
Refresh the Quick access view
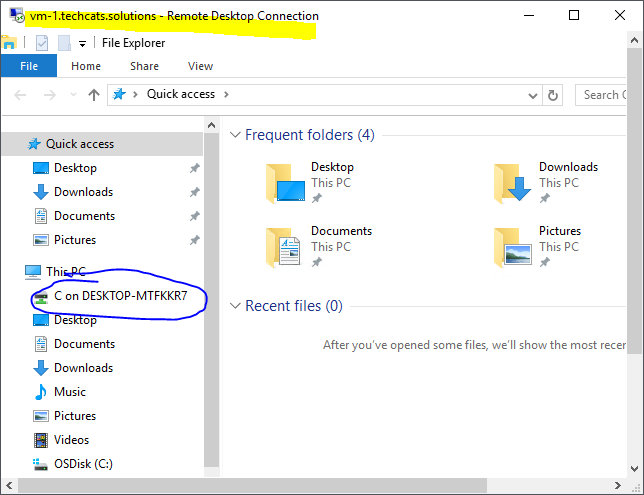553,95
